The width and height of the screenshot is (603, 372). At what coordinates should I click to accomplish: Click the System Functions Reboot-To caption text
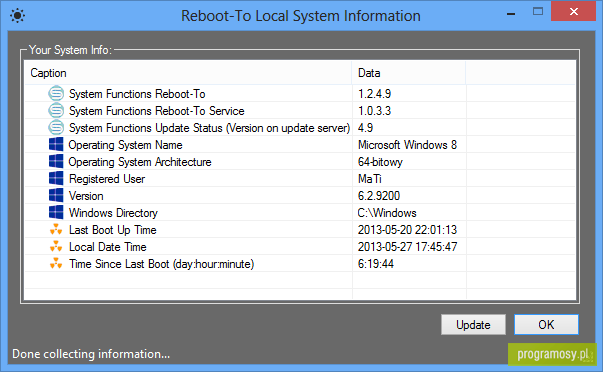[x=137, y=94]
